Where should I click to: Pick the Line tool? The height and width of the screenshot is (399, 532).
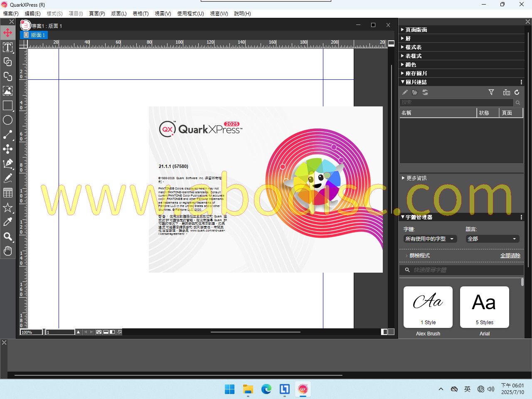[7, 135]
